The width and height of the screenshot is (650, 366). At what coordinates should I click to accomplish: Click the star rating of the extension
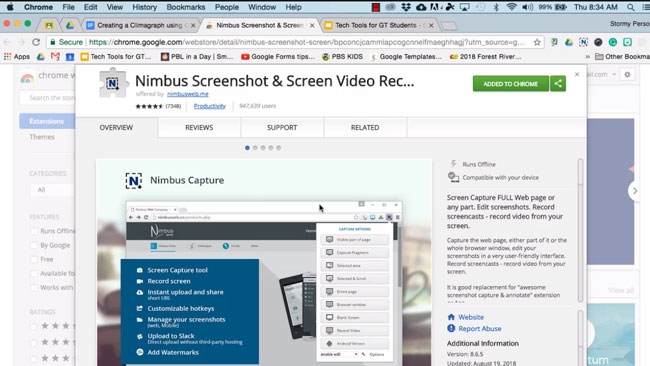click(149, 106)
